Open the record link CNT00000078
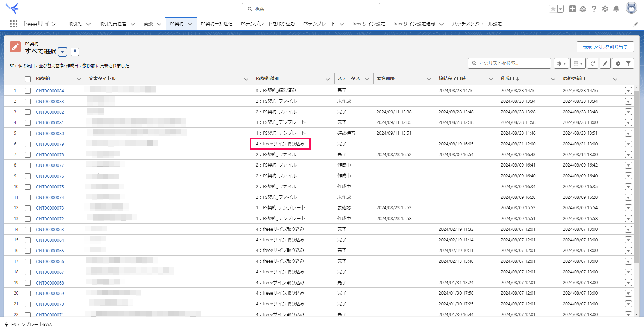 click(x=50, y=155)
